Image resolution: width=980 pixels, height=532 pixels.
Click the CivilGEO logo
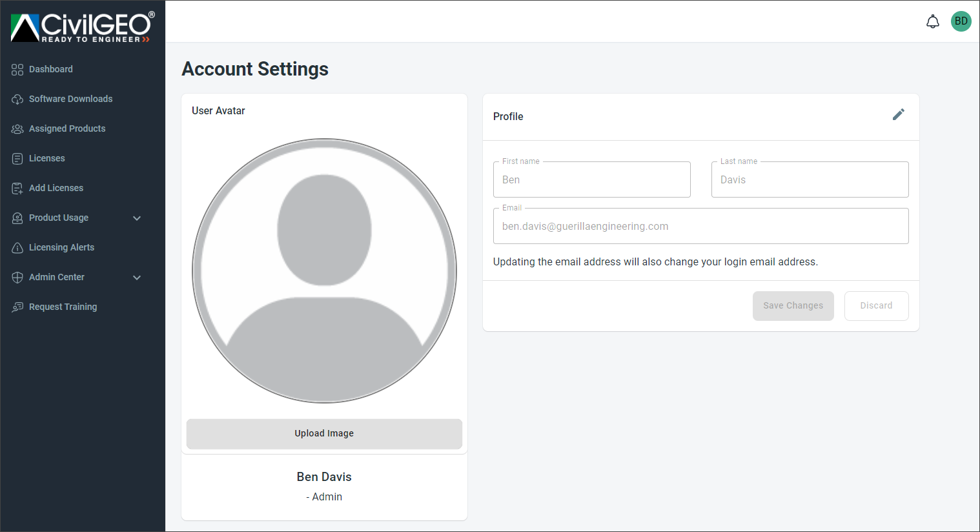[83, 28]
